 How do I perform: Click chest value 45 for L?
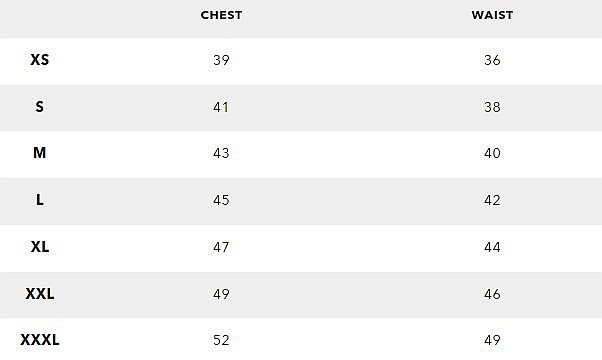coord(221,200)
